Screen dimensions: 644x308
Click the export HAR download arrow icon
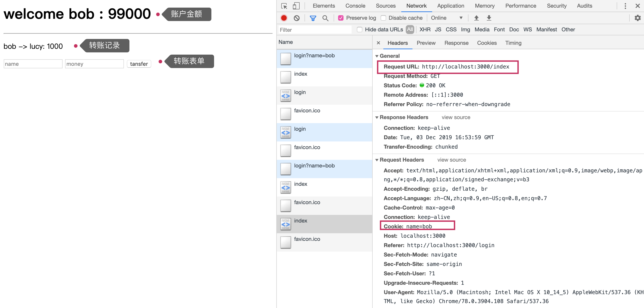point(489,18)
